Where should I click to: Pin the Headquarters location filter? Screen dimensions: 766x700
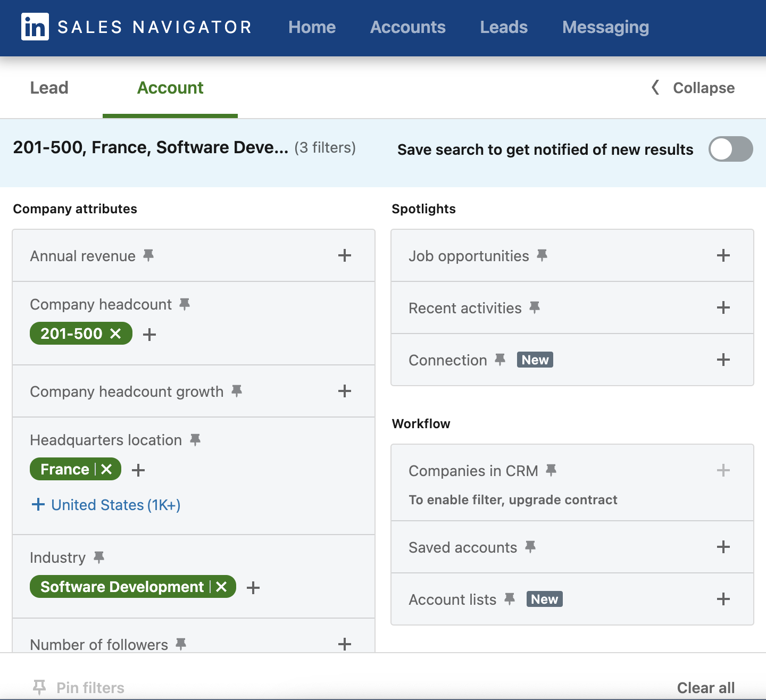pyautogui.click(x=195, y=440)
